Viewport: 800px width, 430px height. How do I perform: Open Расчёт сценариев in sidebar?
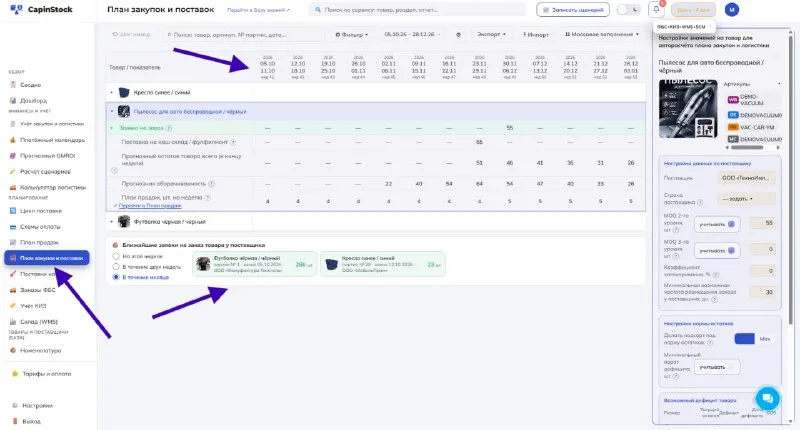click(x=45, y=171)
